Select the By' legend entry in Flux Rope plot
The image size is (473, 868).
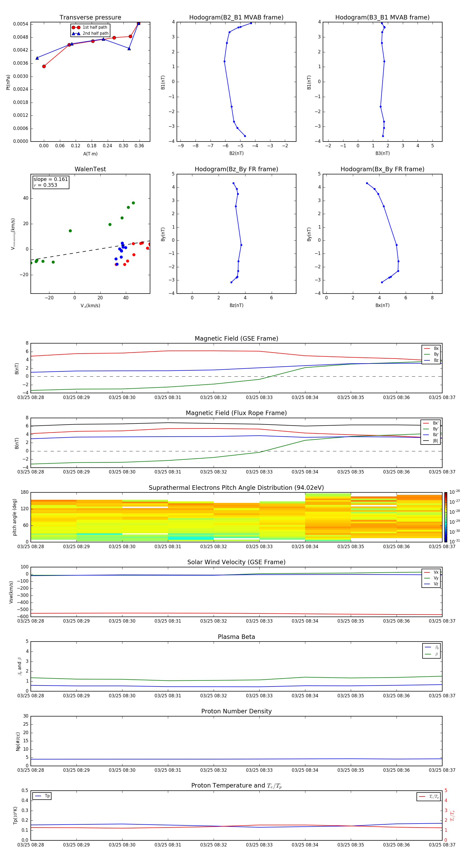pyautogui.click(x=431, y=429)
